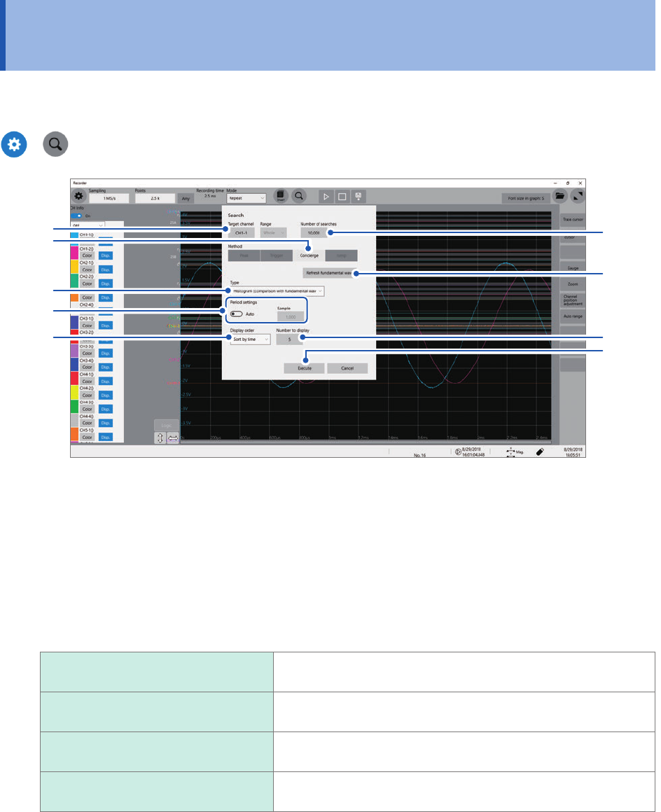Click the USB drive icon in status bar
661x812 pixels.
pyautogui.click(x=540, y=451)
